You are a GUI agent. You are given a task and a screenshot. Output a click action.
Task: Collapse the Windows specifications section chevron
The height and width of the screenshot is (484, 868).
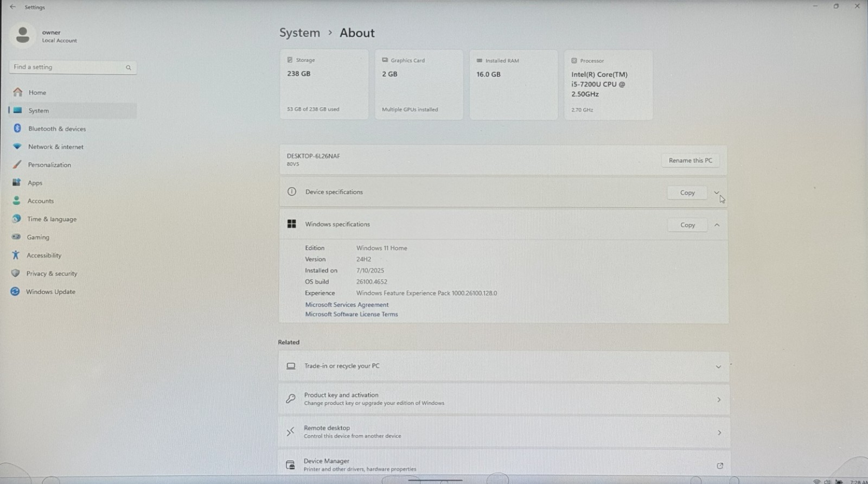click(x=717, y=225)
